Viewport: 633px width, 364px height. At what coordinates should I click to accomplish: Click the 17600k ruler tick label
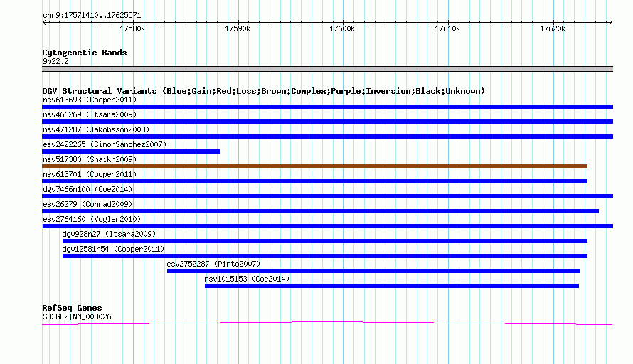pos(342,28)
